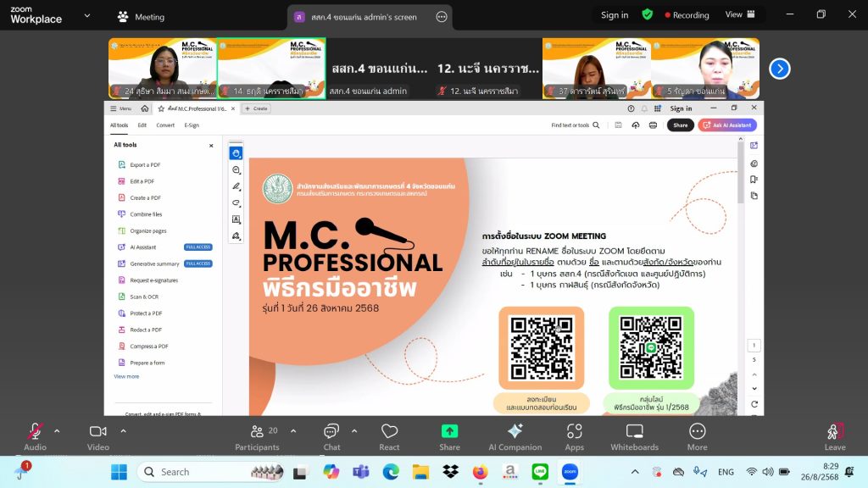
Task: Switch to the Meeting tab
Action: coord(141,17)
